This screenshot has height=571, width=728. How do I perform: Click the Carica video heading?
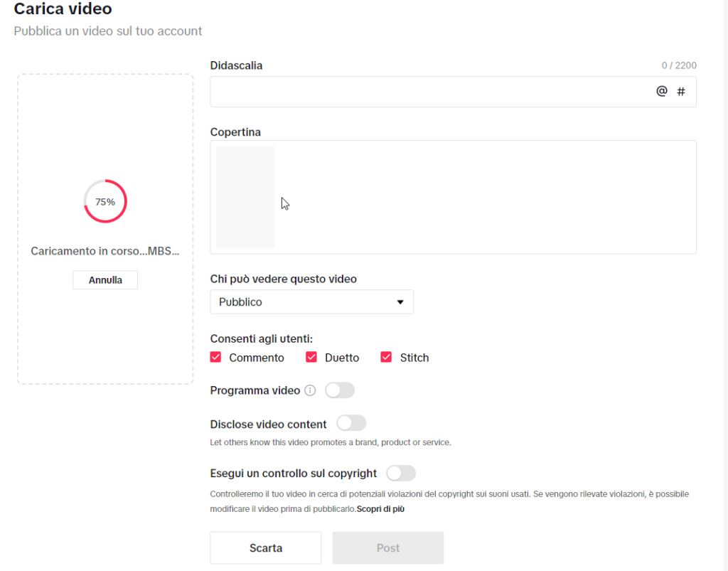63,9
